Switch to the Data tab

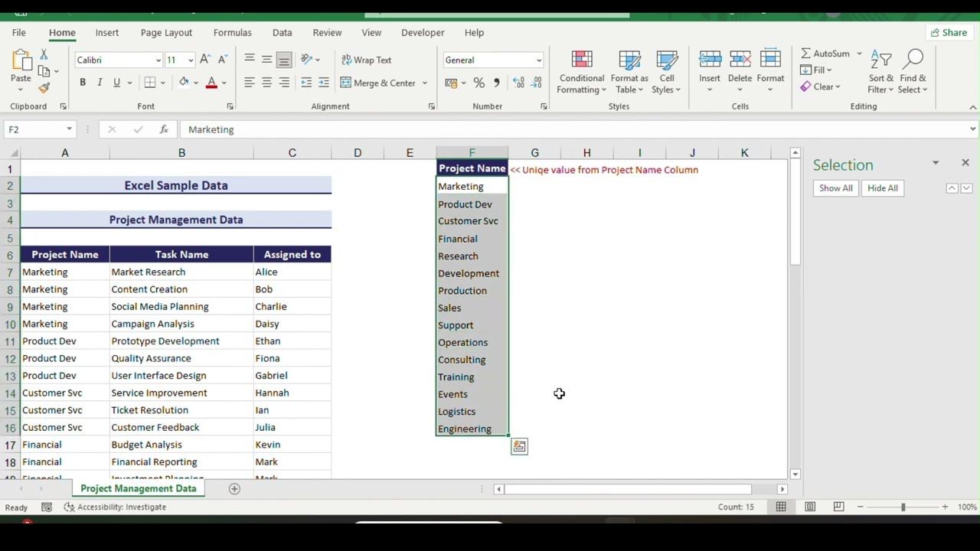282,32
